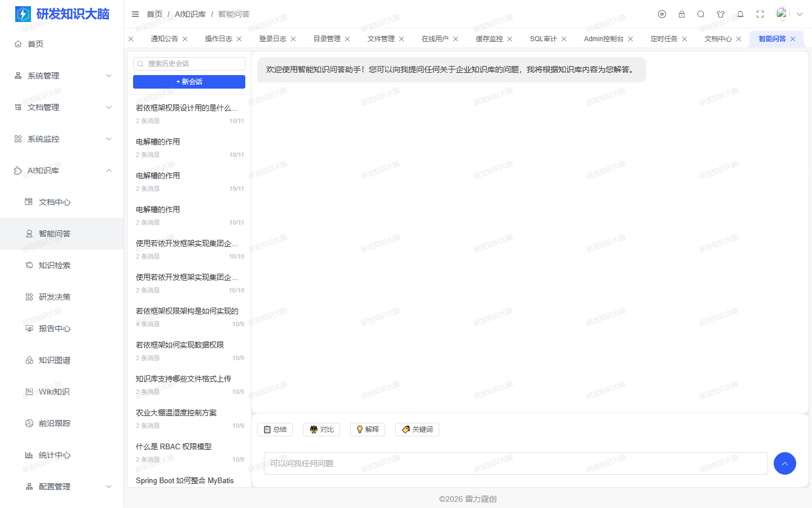Switch to the SQL审计 tab
The height and width of the screenshot is (508, 812).
543,39
